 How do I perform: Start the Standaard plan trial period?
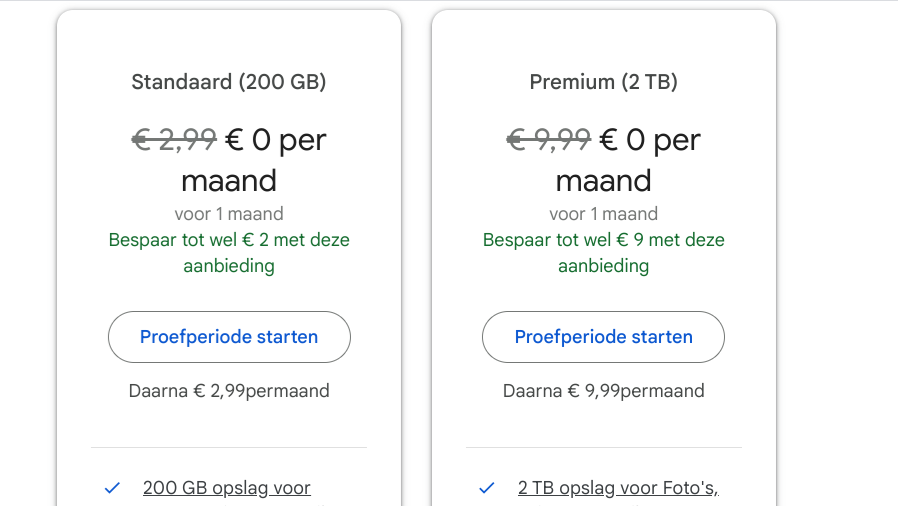[229, 337]
